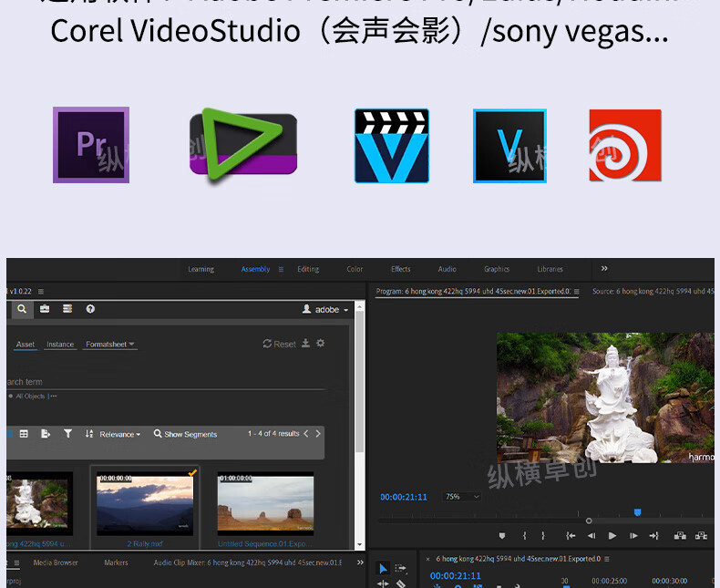Click the search panel vertical scrollbar

(x=360, y=382)
